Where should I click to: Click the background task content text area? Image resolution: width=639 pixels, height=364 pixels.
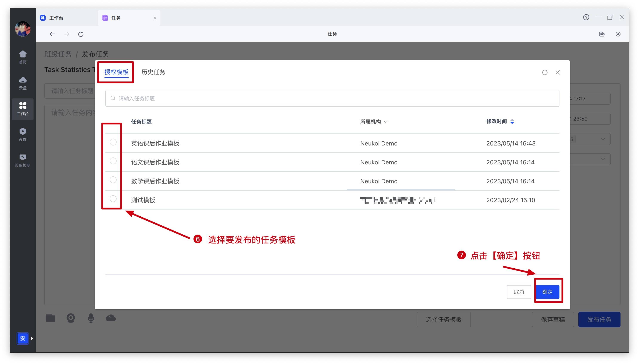[x=70, y=205]
